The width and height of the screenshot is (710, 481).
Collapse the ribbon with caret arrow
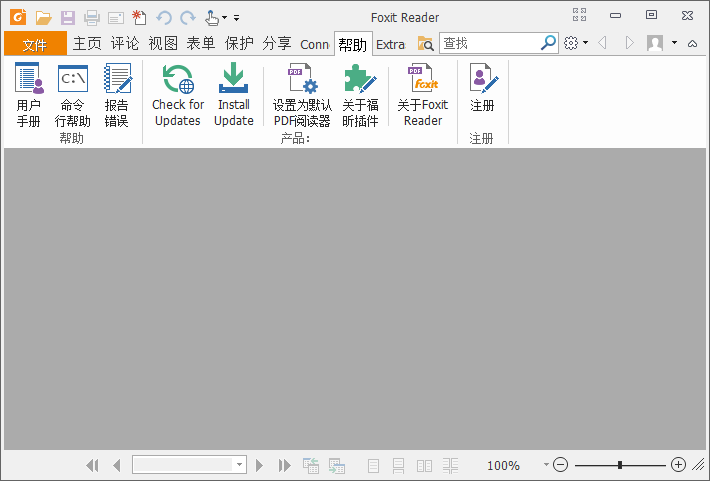click(692, 43)
